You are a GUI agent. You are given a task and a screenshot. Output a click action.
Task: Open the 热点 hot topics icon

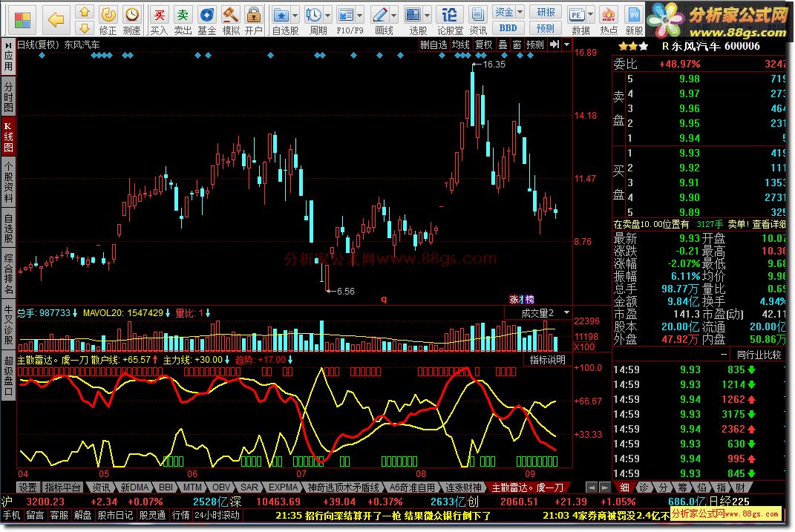(609, 20)
